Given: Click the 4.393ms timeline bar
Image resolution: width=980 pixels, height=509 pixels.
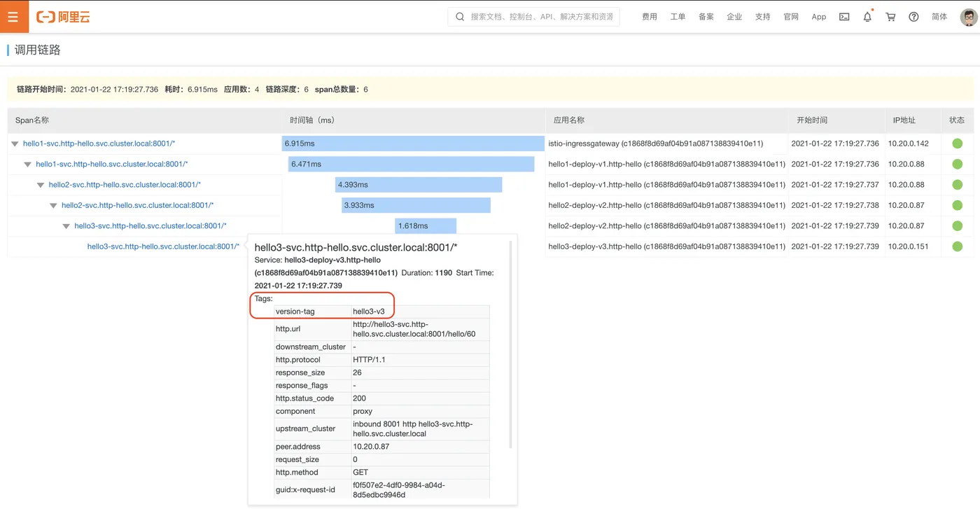Looking at the screenshot, I should pyautogui.click(x=419, y=185).
